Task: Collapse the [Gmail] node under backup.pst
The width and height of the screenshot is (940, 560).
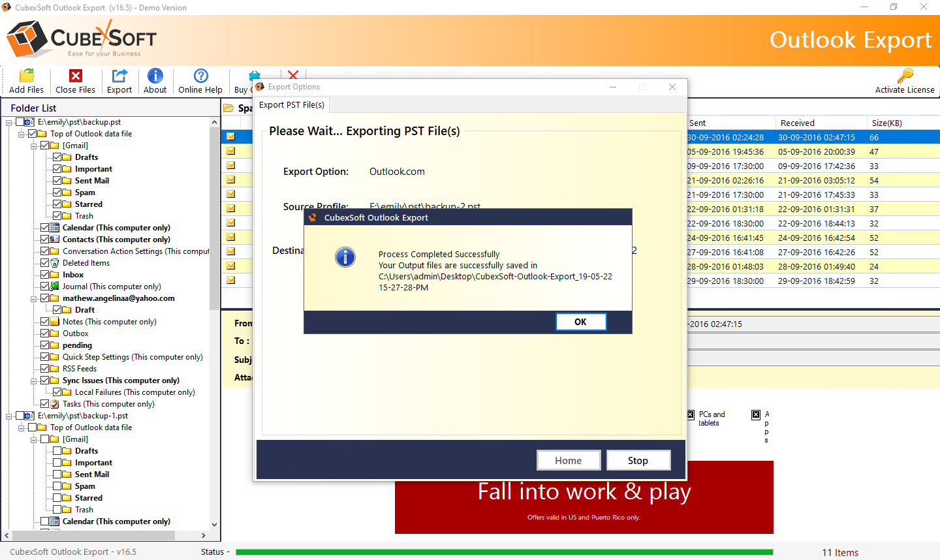Action: click(x=34, y=146)
